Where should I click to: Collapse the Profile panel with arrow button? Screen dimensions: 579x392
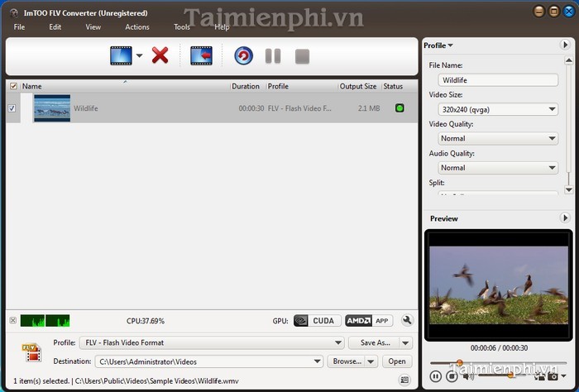[x=564, y=45]
